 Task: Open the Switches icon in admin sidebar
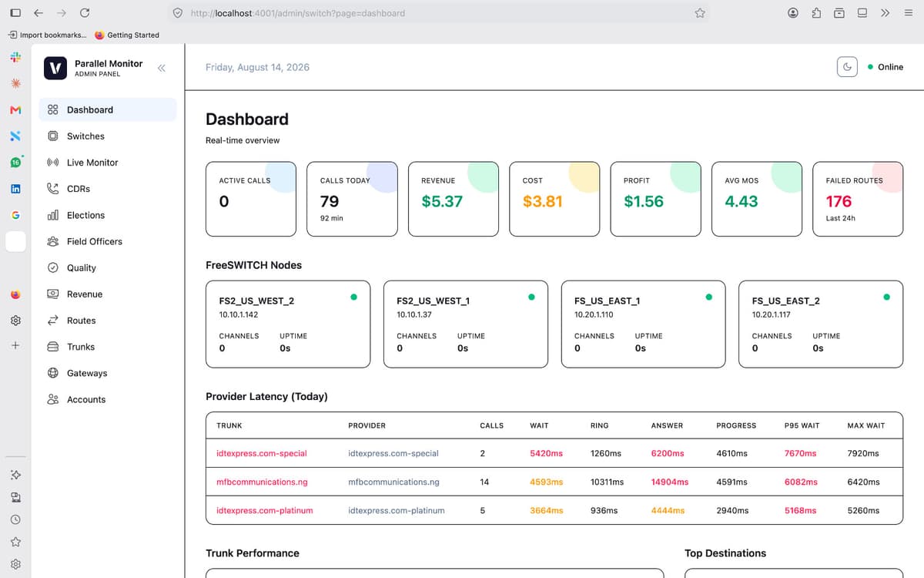[52, 136]
